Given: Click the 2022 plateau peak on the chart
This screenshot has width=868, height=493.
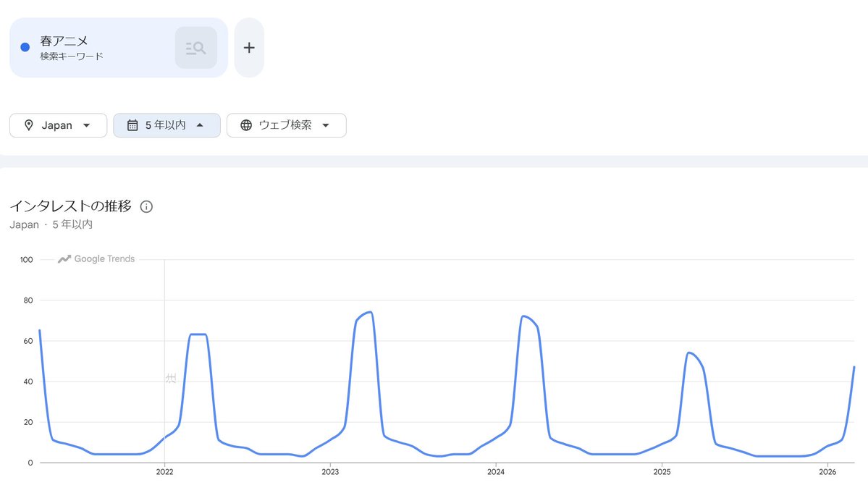Looking at the screenshot, I should (198, 334).
